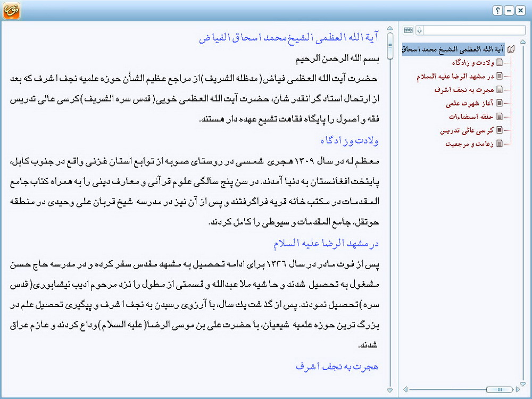Click the tree panel scroll-down arrow
This screenshot has height=399, width=532.
click(x=523, y=384)
